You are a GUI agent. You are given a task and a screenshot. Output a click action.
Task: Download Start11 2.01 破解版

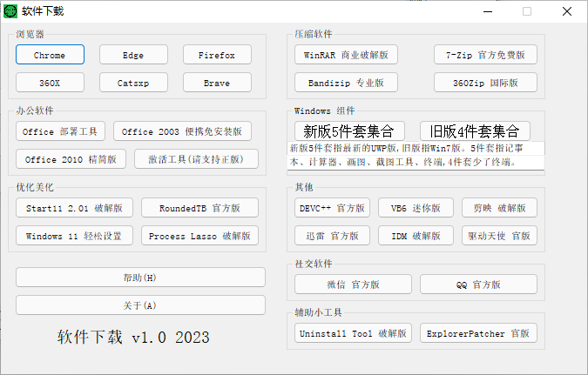pyautogui.click(x=74, y=208)
